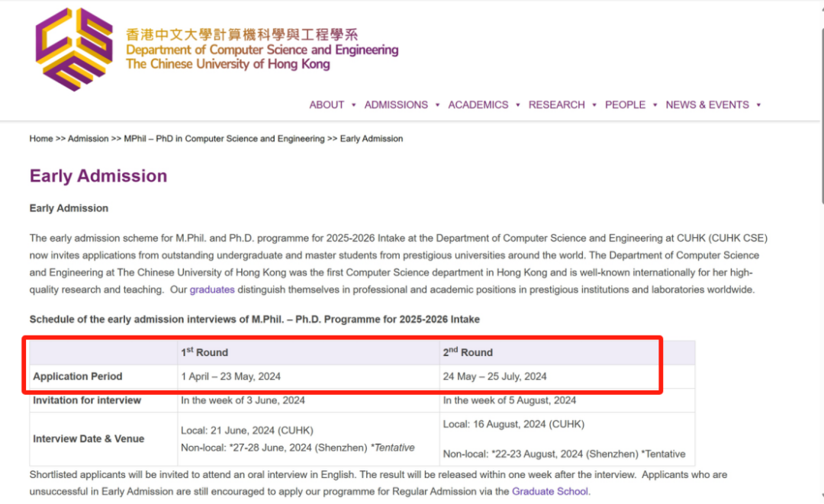824x504 pixels.
Task: Select 'Local: 16 August, 2024 (CUHK)' text
Action: click(x=513, y=424)
